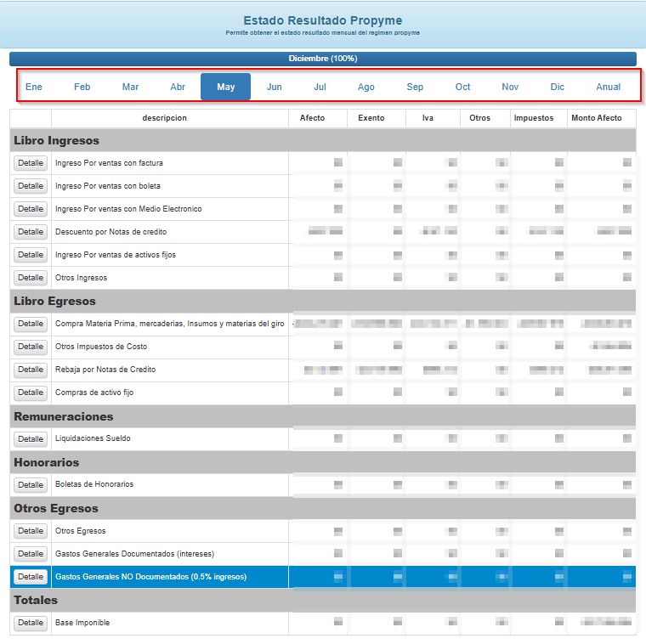646x644 pixels.
Task: Open Detalle for Descuento por Notas de credito
Action: 31,232
